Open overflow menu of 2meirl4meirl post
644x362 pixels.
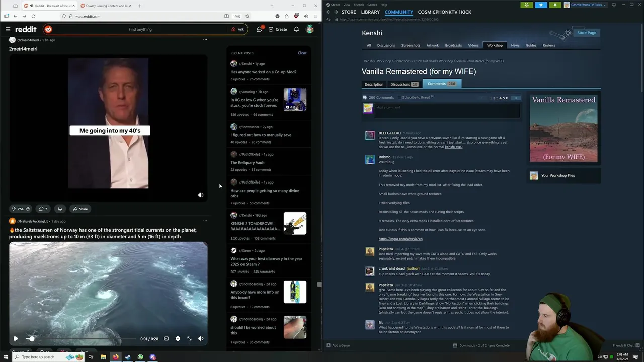click(205, 40)
